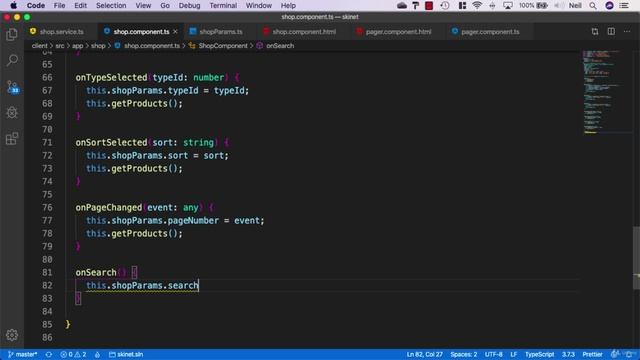Open the Explorer view in activity bar
Screen dimensions: 640x360
point(12,35)
